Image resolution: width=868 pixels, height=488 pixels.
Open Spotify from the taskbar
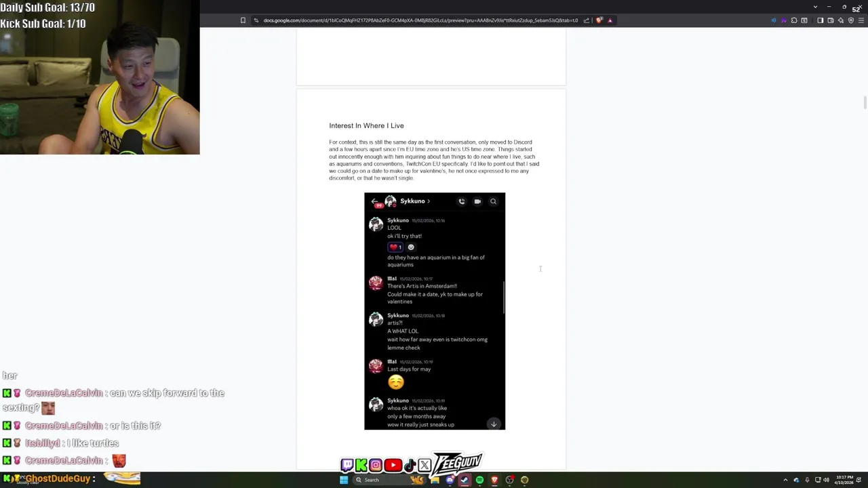(479, 480)
